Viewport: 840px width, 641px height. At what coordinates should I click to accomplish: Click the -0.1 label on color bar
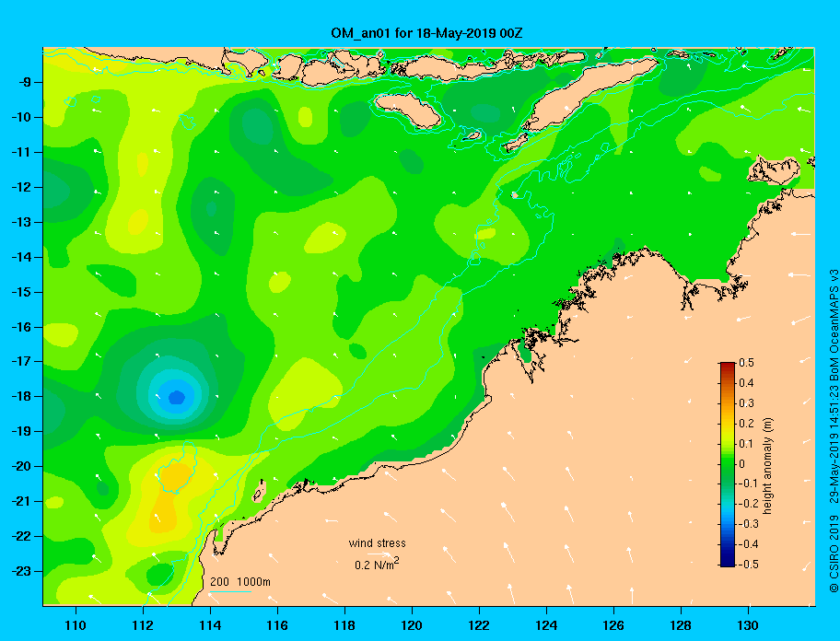pyautogui.click(x=749, y=484)
